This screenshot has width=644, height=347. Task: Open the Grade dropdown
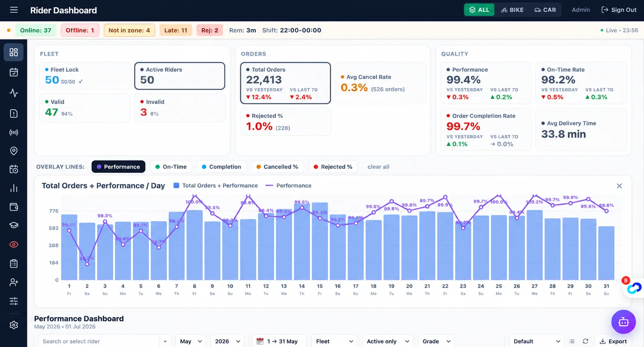coord(436,341)
